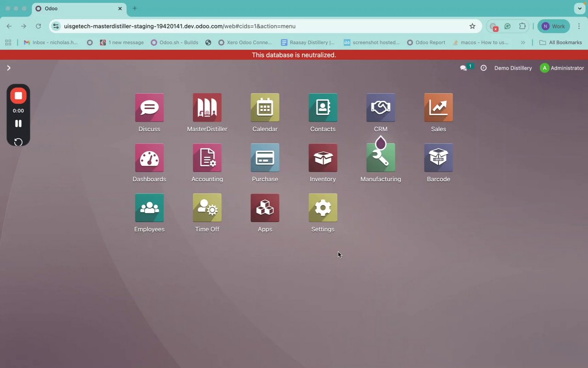View site information icon in address bar
The height and width of the screenshot is (368, 588).
(x=56, y=26)
